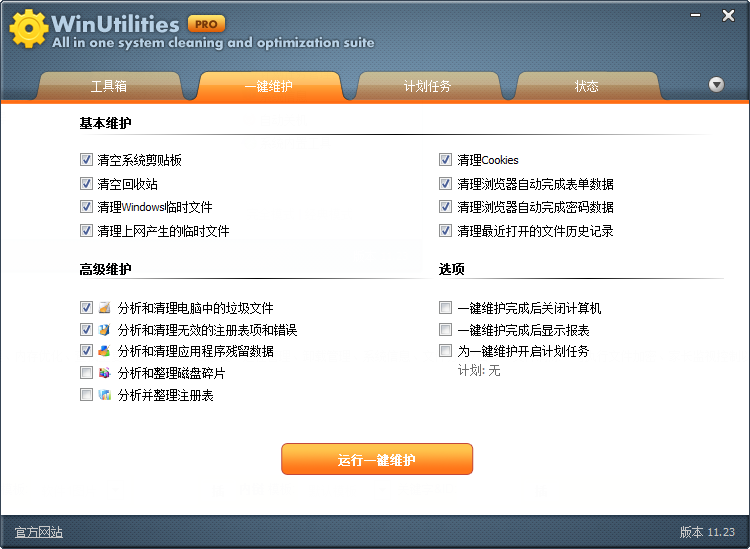Screen dimensions: 750x549
Task: Click the WinUtilities title text
Action: 115,24
